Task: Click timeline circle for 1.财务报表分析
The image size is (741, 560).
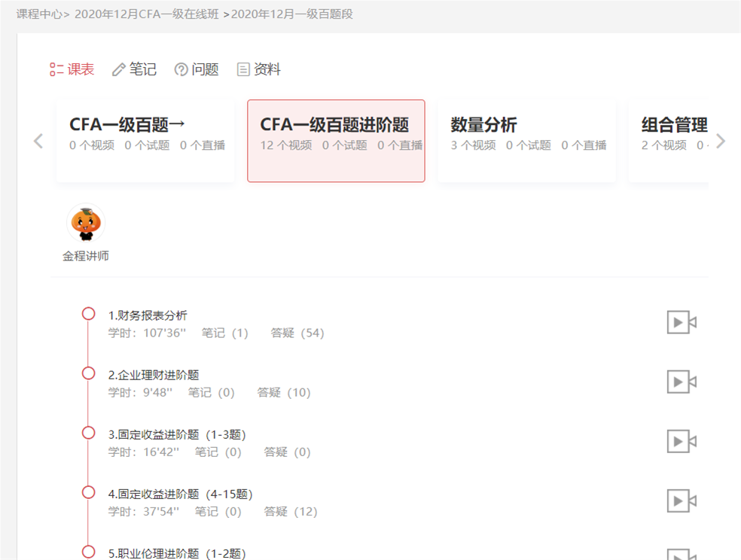Action: click(x=89, y=314)
